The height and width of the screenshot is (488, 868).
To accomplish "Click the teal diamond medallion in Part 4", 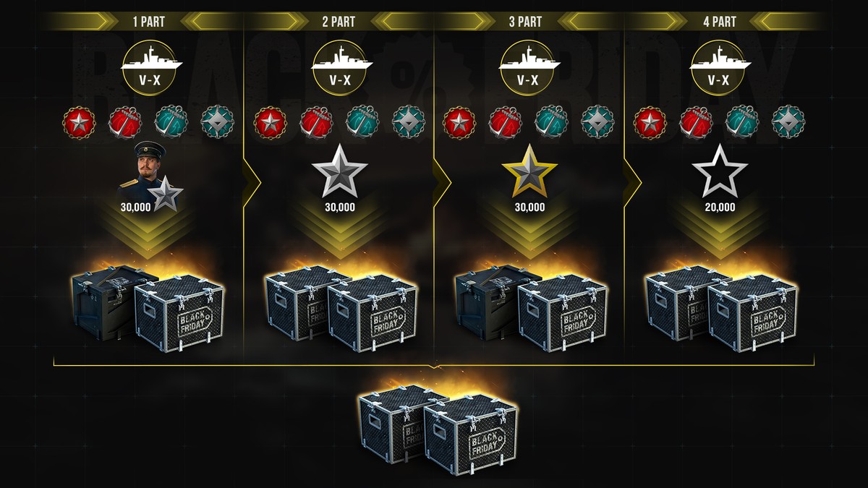I will [788, 122].
